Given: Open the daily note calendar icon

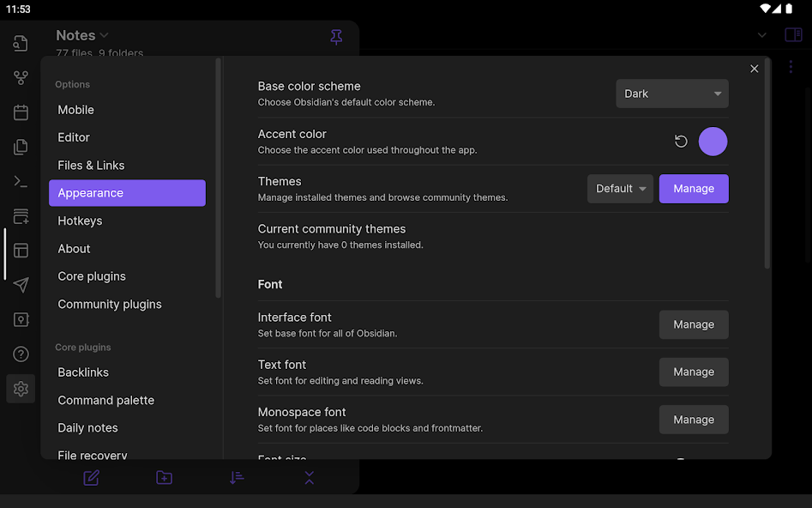Looking at the screenshot, I should (21, 112).
